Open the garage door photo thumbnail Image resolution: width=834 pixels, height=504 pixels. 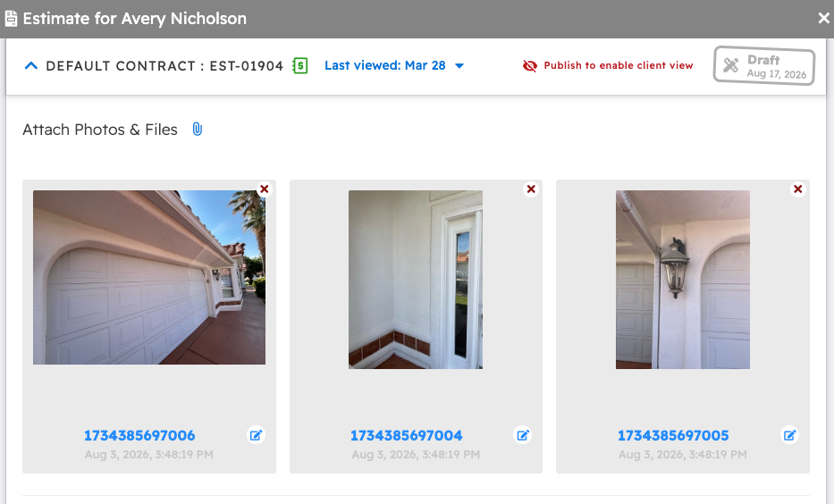(149, 278)
